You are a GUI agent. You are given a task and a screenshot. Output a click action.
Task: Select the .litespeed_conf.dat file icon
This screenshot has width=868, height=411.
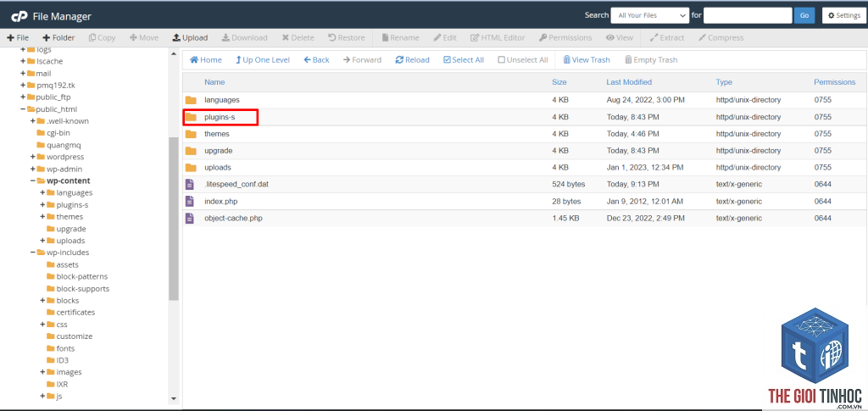pos(190,184)
